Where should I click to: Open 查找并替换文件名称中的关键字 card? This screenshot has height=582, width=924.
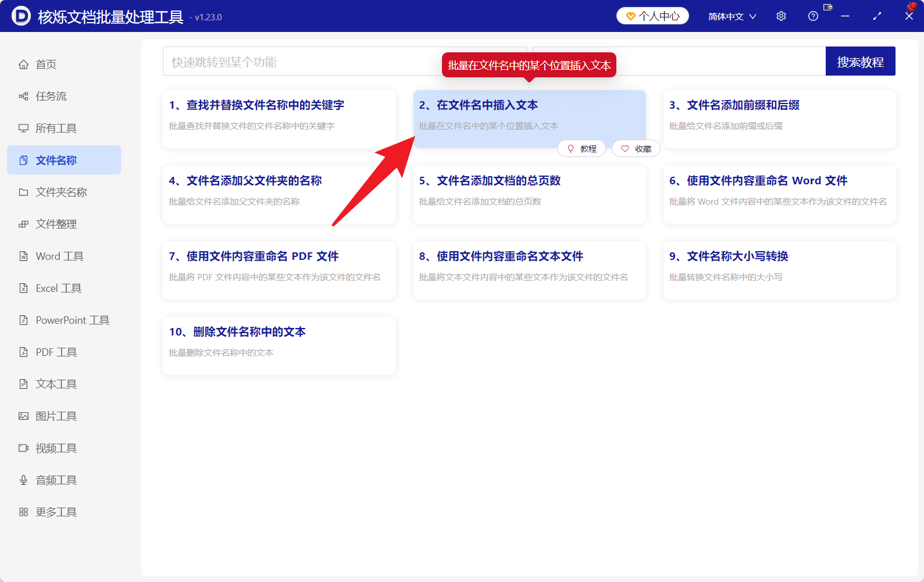pyautogui.click(x=279, y=119)
